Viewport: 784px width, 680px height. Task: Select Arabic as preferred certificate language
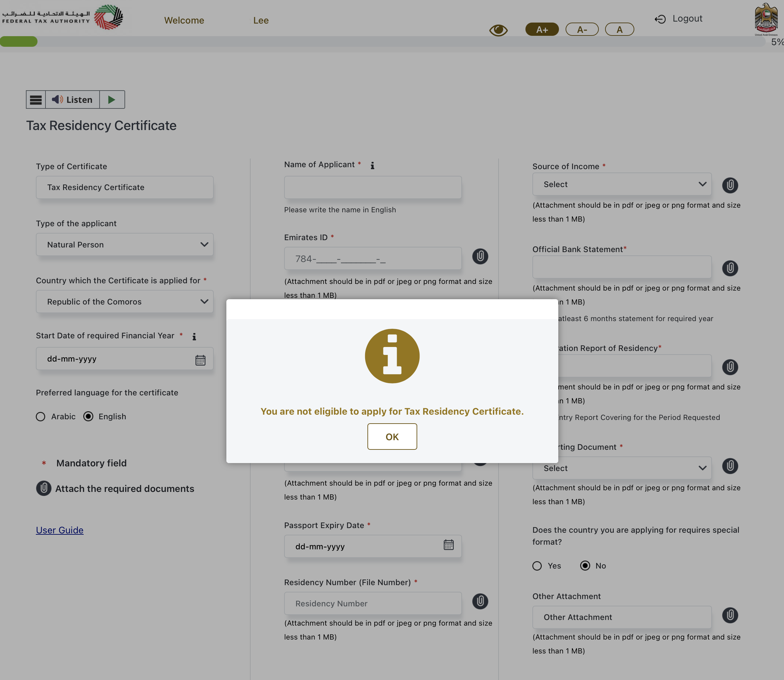coord(40,417)
